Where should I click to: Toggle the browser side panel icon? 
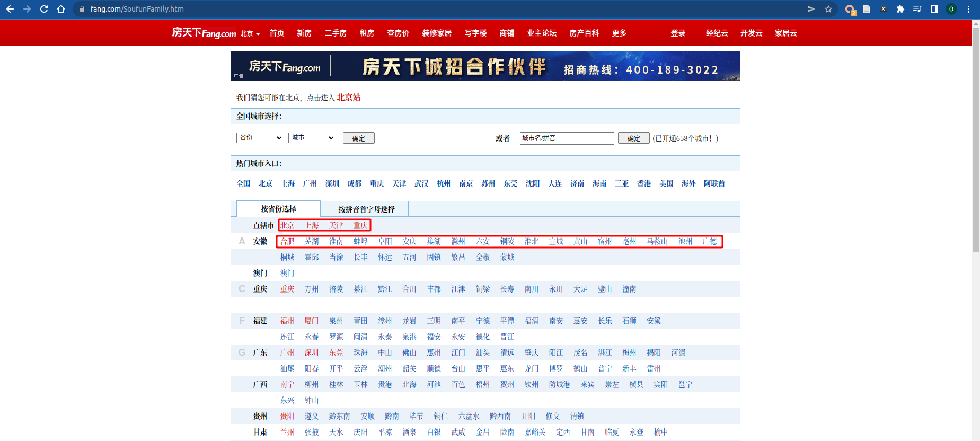[x=934, y=9]
